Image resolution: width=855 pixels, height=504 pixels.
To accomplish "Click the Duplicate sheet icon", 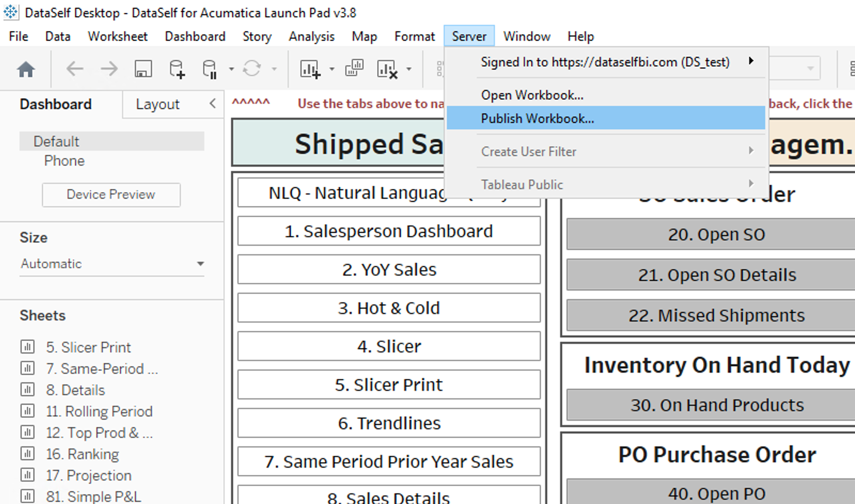I will (x=354, y=69).
